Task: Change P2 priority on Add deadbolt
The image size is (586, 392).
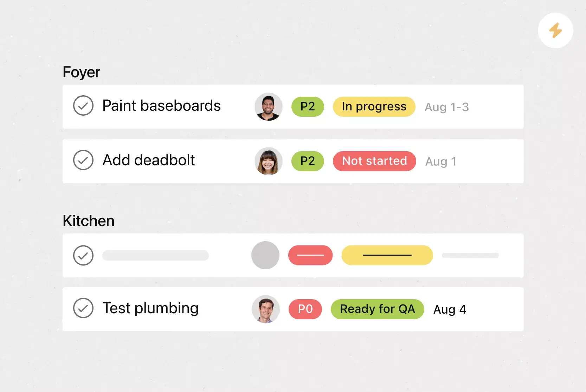Action: pyautogui.click(x=308, y=161)
